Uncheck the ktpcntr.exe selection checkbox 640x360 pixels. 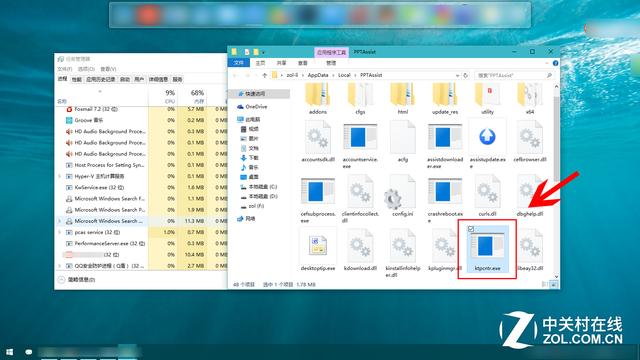[x=471, y=229]
